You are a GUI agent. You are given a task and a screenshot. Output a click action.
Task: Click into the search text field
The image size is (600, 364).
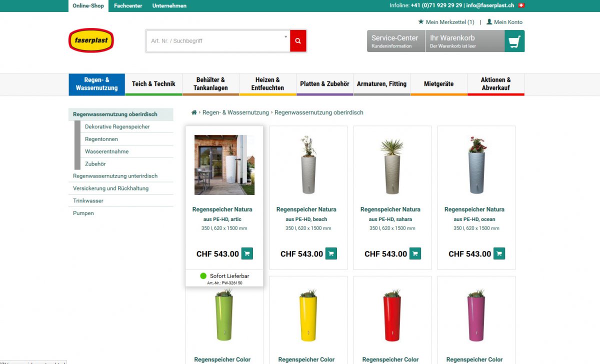click(215, 41)
